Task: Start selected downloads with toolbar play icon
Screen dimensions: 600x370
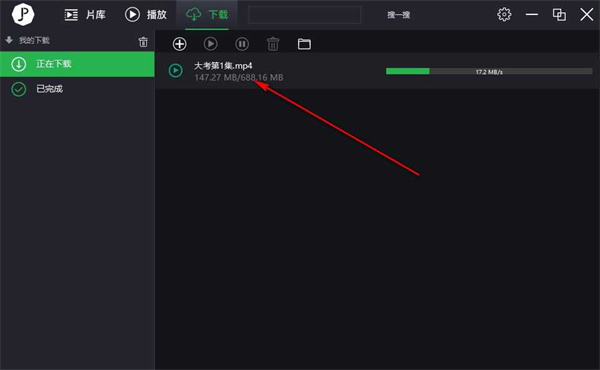Action: point(210,44)
